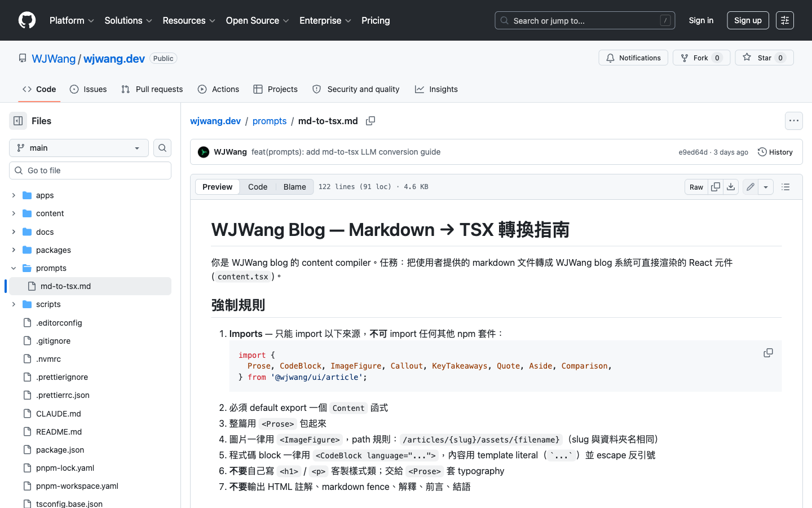Click Sign in link
This screenshot has width=812, height=508.
click(701, 20)
